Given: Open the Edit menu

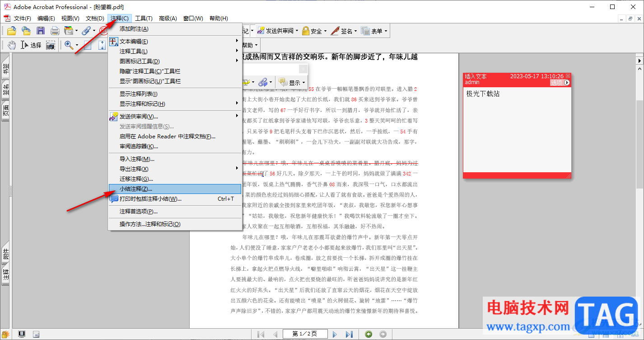Looking at the screenshot, I should [46, 19].
